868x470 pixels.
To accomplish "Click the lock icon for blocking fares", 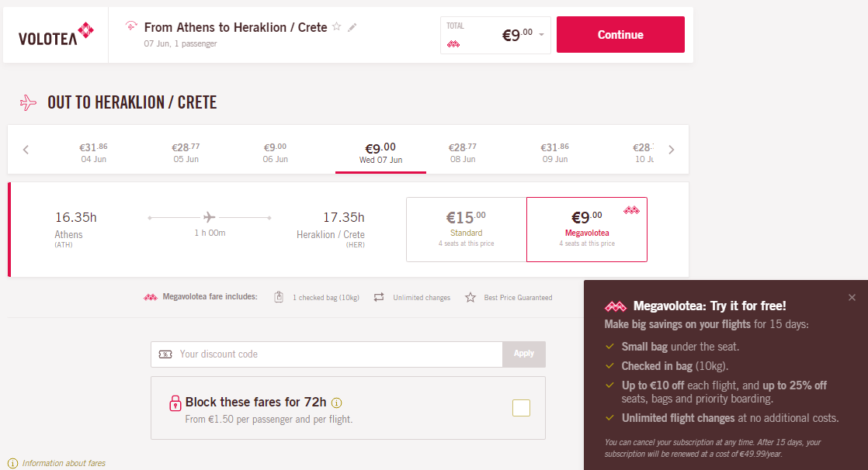I will coord(175,403).
